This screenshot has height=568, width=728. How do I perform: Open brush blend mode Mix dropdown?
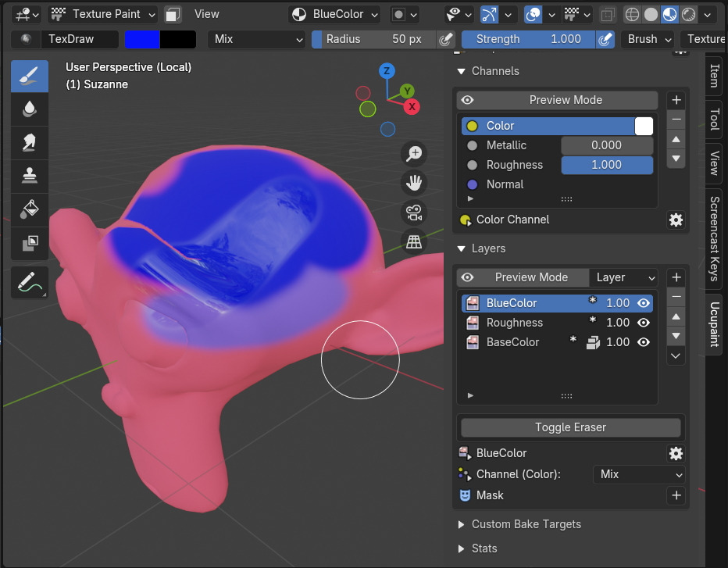256,39
